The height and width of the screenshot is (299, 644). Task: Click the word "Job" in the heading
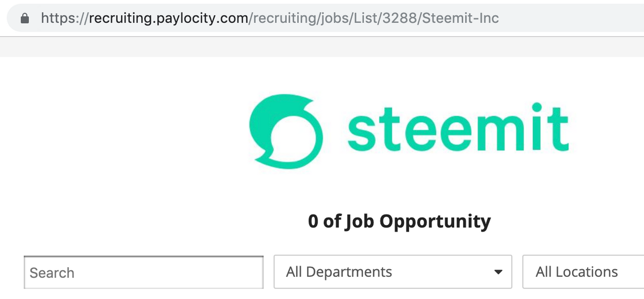coord(359,221)
